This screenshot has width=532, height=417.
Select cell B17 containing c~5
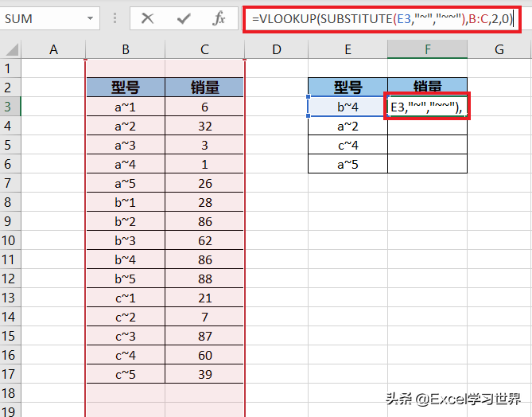(126, 374)
